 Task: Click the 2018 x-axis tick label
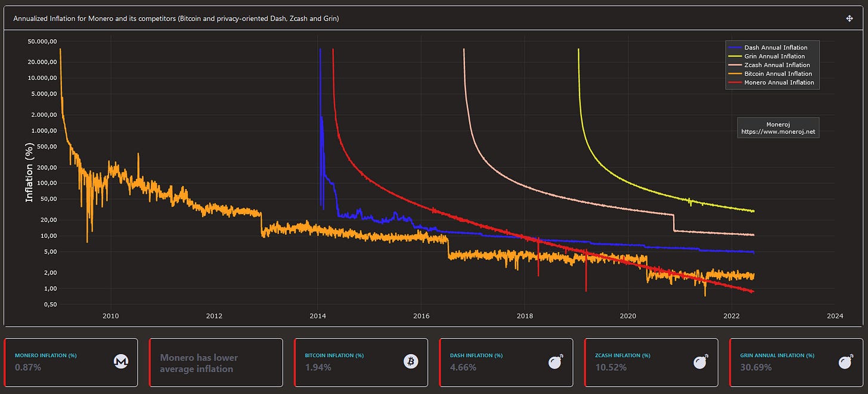pos(525,316)
